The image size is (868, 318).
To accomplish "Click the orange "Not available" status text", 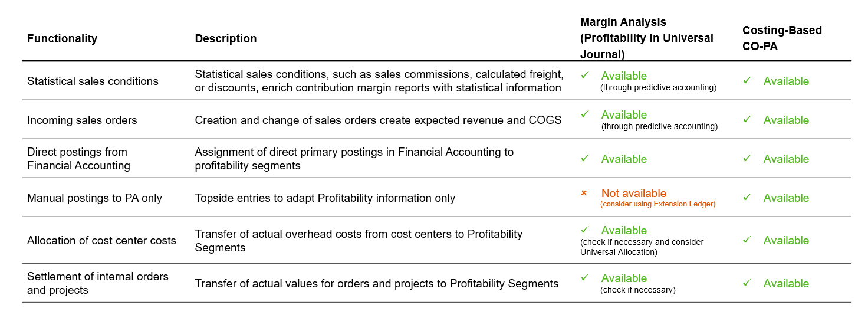I will [633, 193].
